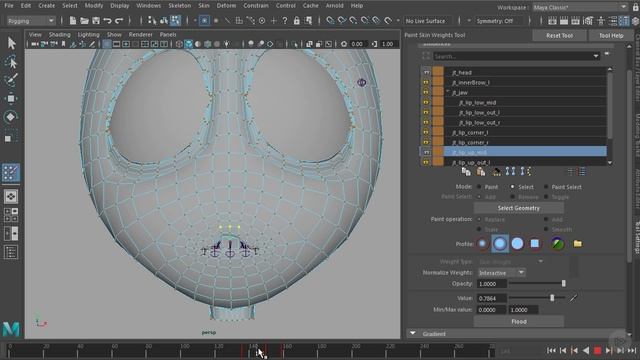Screen dimensions: 640x360
Task: Click the Open Scene folder icon
Action: [x=84, y=21]
